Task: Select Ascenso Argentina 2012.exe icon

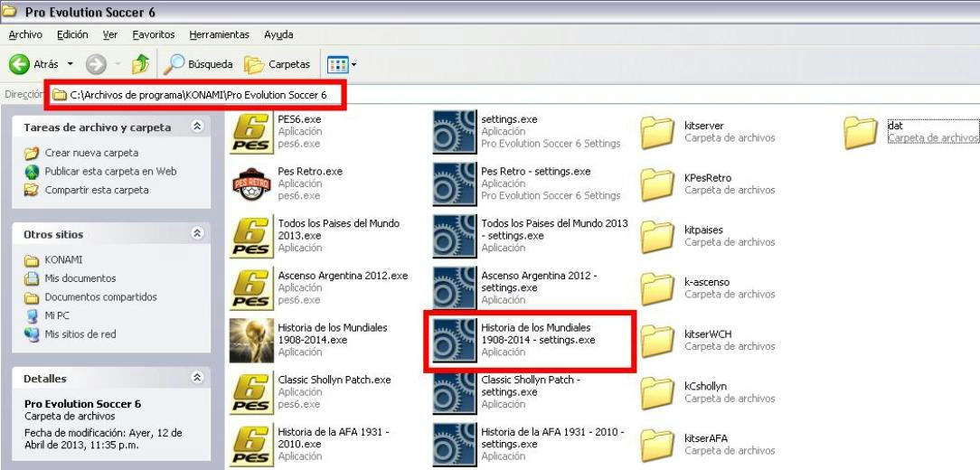Action: coord(251,287)
